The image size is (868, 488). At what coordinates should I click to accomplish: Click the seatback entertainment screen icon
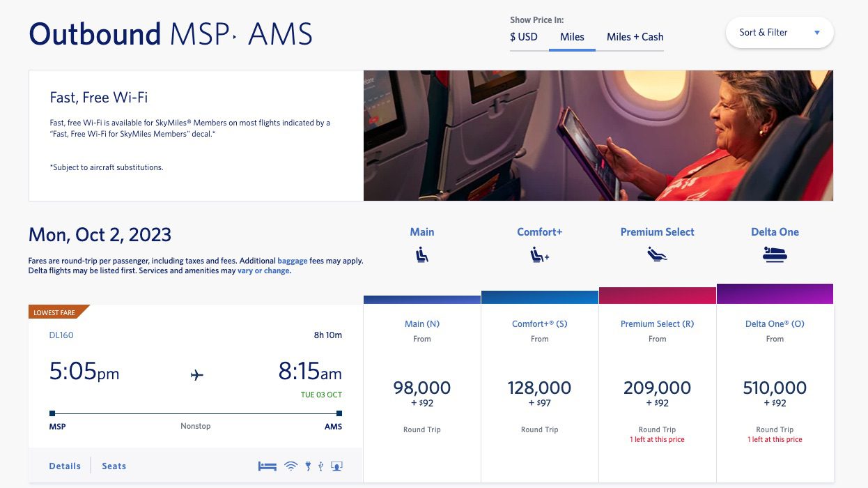[336, 466]
